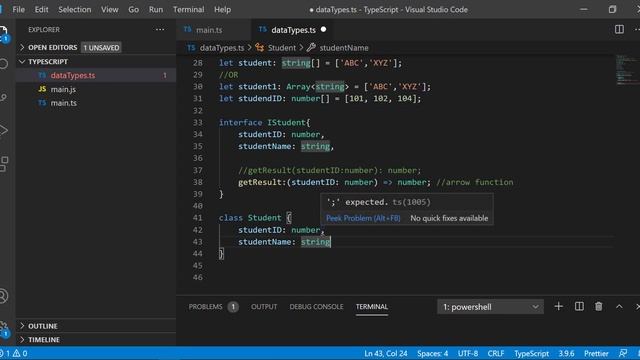Switch to the Debug Console tab
The image size is (640, 360).
point(316,307)
